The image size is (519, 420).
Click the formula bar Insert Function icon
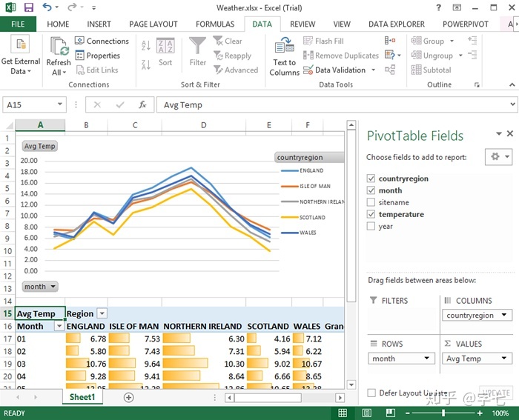coord(142,105)
